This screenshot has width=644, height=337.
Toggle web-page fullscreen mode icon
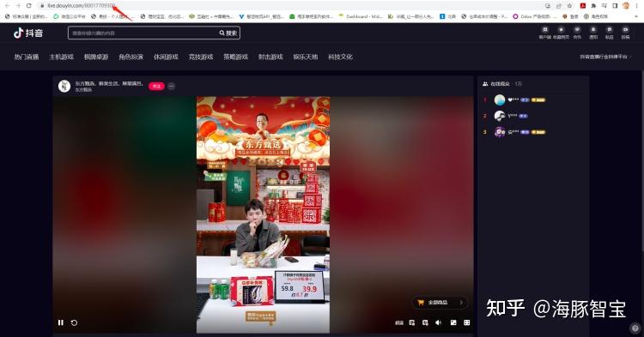coord(453,322)
